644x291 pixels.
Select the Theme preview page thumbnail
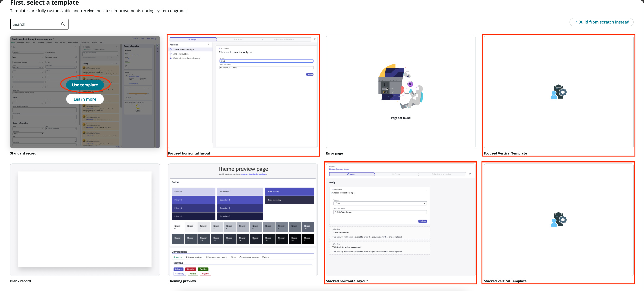click(243, 219)
